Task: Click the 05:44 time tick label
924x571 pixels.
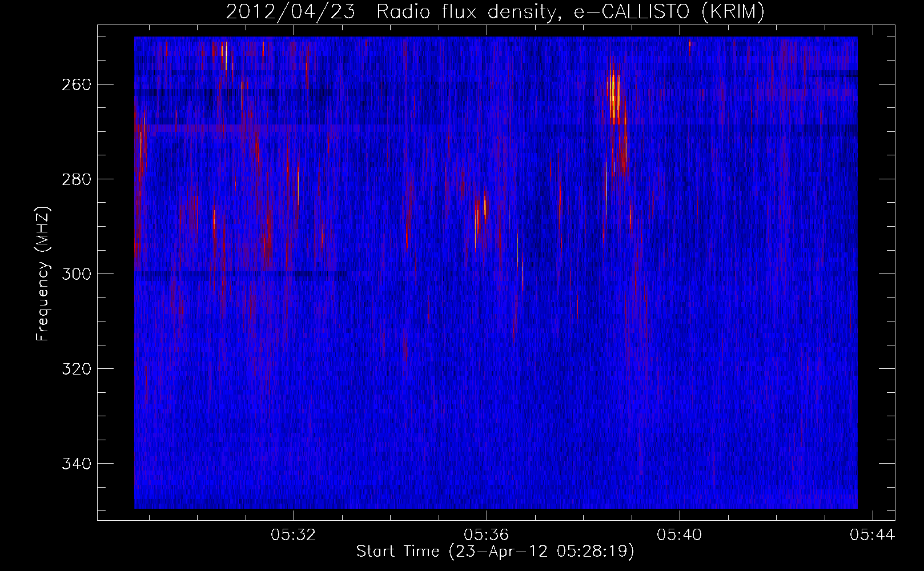Action: (x=872, y=535)
